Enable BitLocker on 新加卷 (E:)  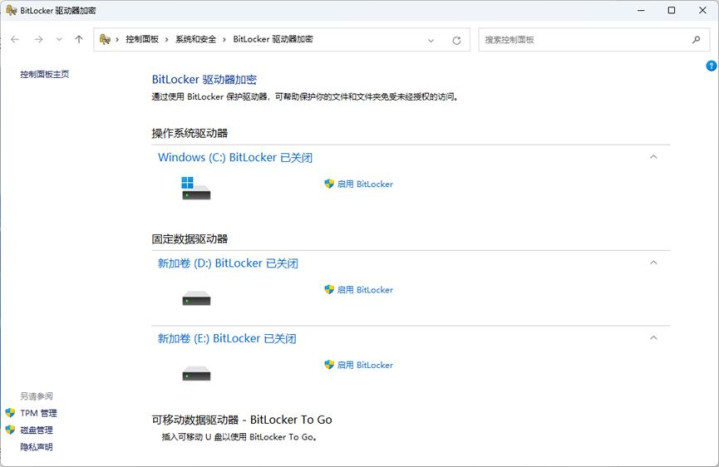[365, 365]
